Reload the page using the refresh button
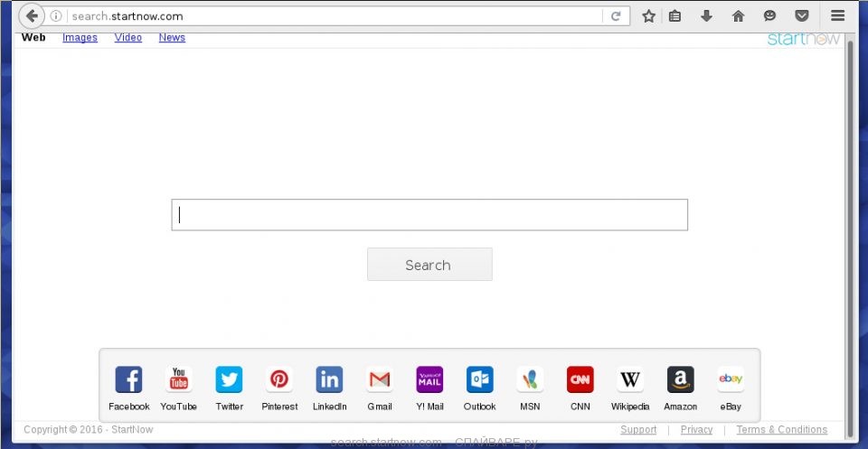The width and height of the screenshot is (868, 449). pyautogui.click(x=616, y=16)
